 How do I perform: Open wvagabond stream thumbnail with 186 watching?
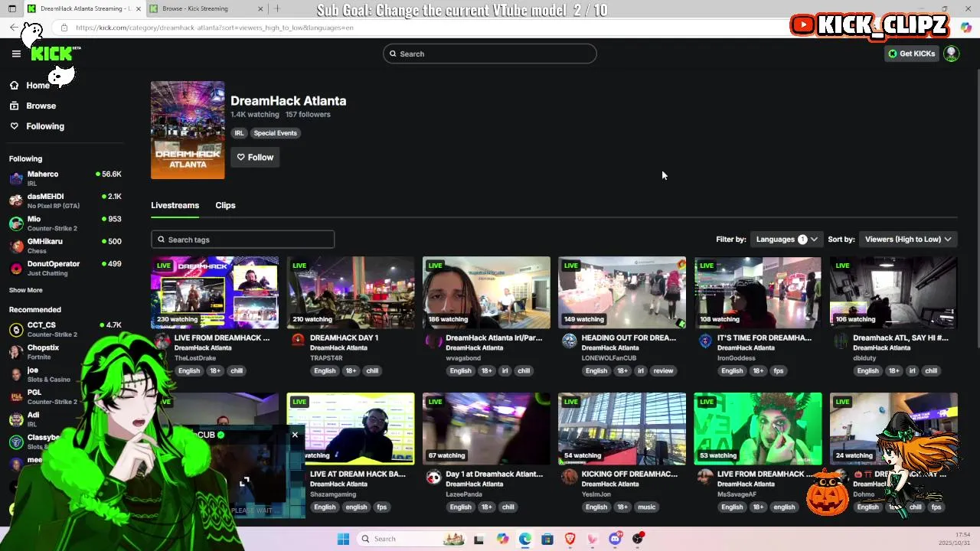click(486, 292)
